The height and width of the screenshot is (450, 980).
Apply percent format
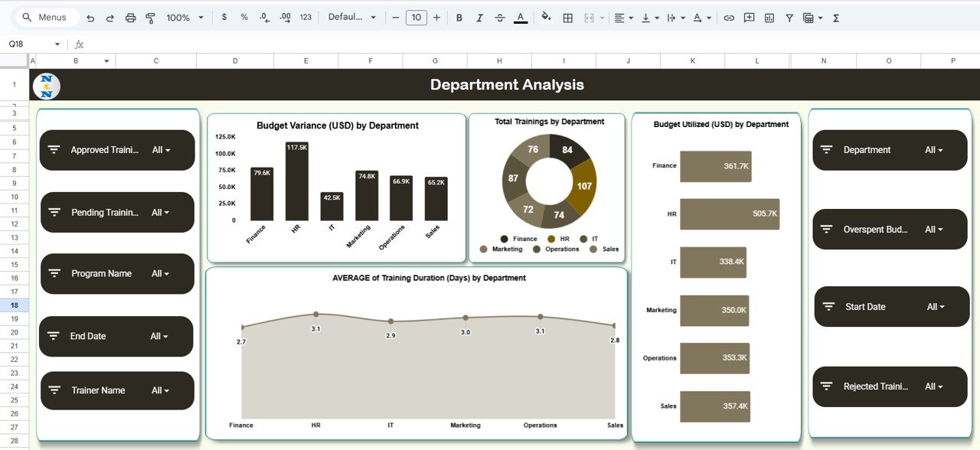[243, 17]
